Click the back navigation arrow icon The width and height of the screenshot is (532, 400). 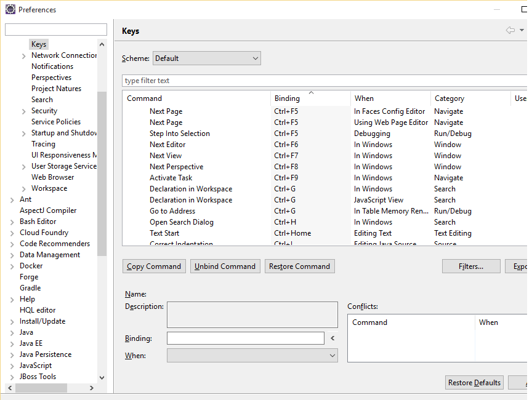click(509, 30)
